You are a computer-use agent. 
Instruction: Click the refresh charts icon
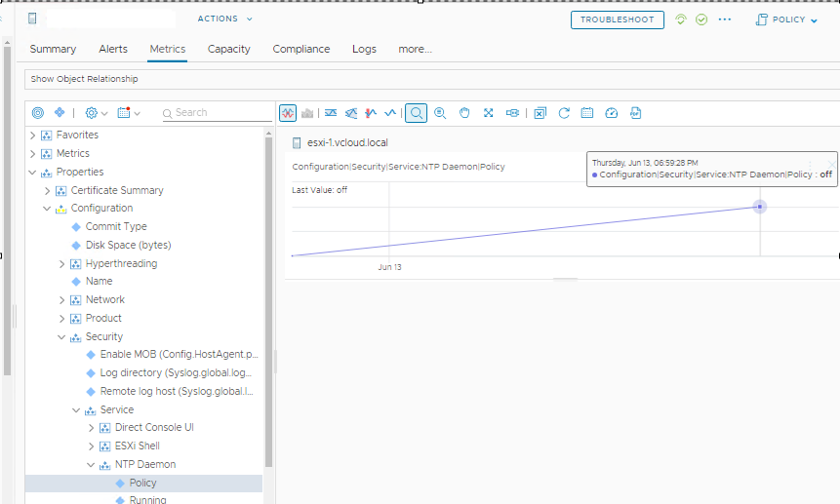[x=564, y=113]
